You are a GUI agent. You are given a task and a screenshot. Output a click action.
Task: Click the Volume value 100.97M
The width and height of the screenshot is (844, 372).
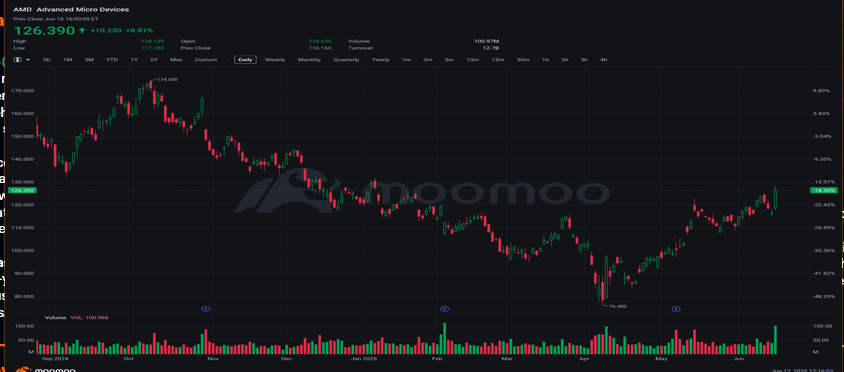488,41
